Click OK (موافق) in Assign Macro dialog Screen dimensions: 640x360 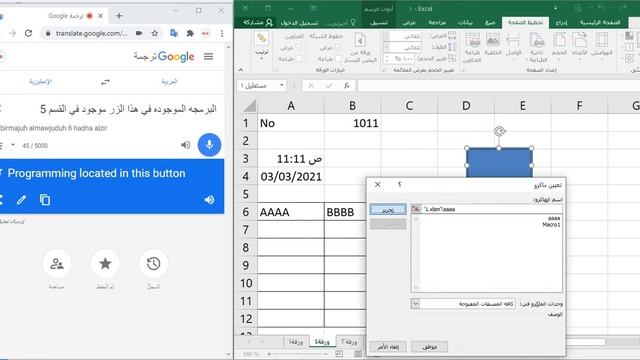(x=429, y=347)
